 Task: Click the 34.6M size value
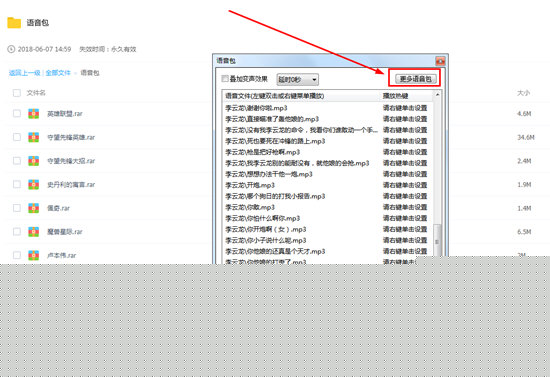click(526, 137)
